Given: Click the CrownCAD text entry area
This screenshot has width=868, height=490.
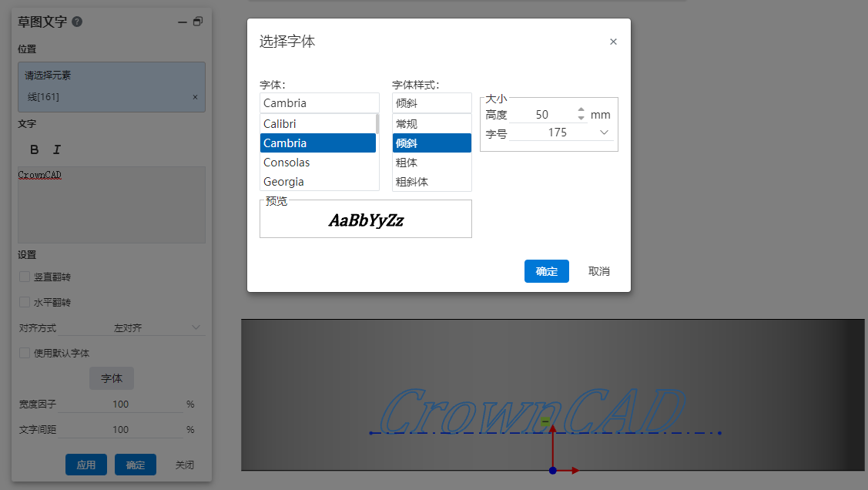Looking at the screenshot, I should tap(111, 205).
